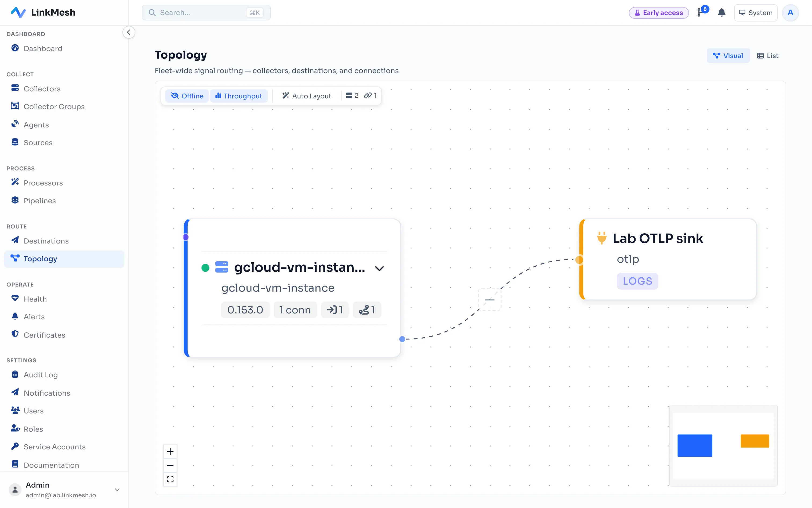Click the Users group icon
The height and width of the screenshot is (508, 812).
point(15,410)
